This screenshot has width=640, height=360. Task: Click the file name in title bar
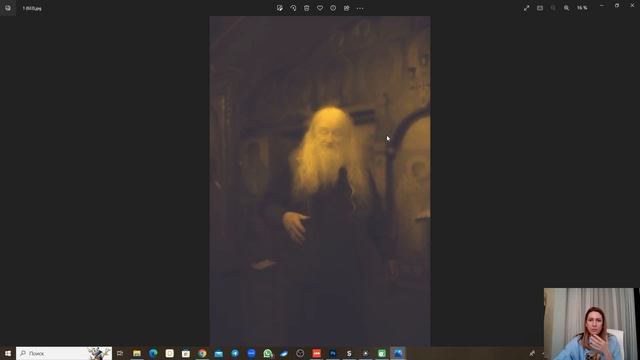point(32,8)
